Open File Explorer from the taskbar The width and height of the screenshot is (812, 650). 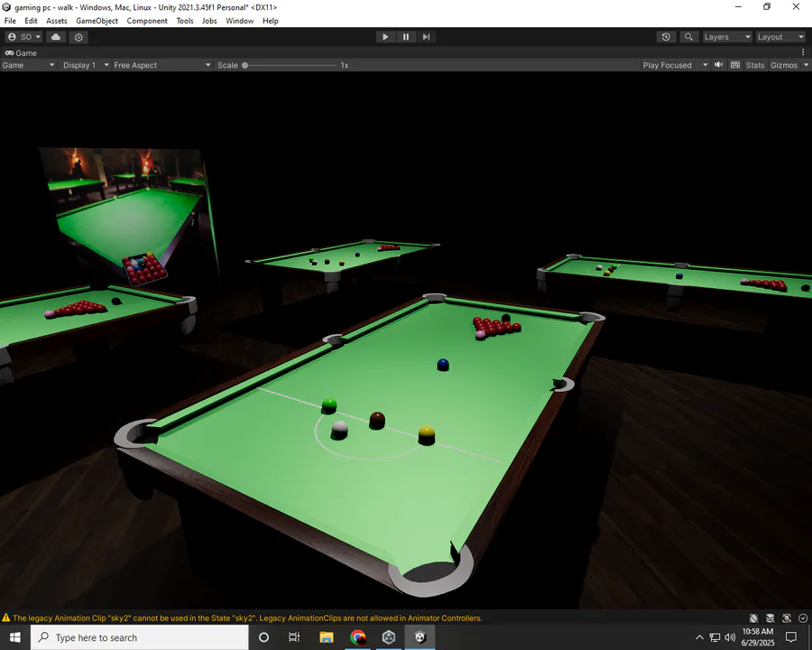327,637
